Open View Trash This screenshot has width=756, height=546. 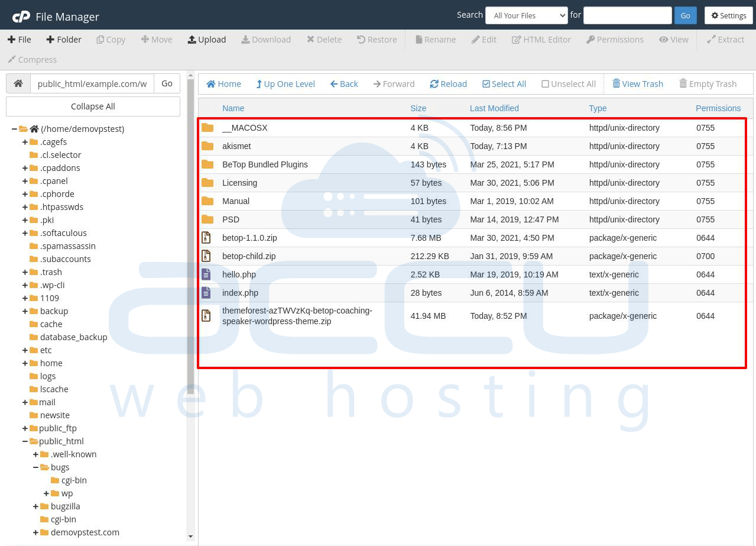pos(638,84)
